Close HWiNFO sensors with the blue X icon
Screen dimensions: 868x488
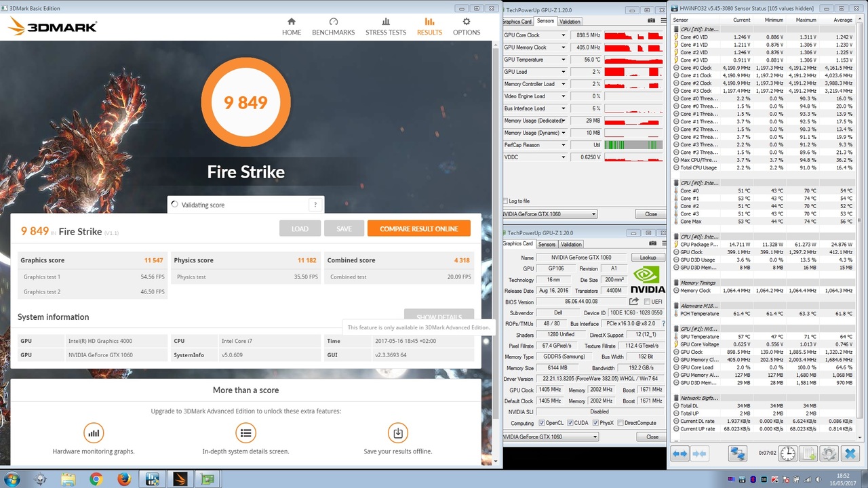coord(850,453)
